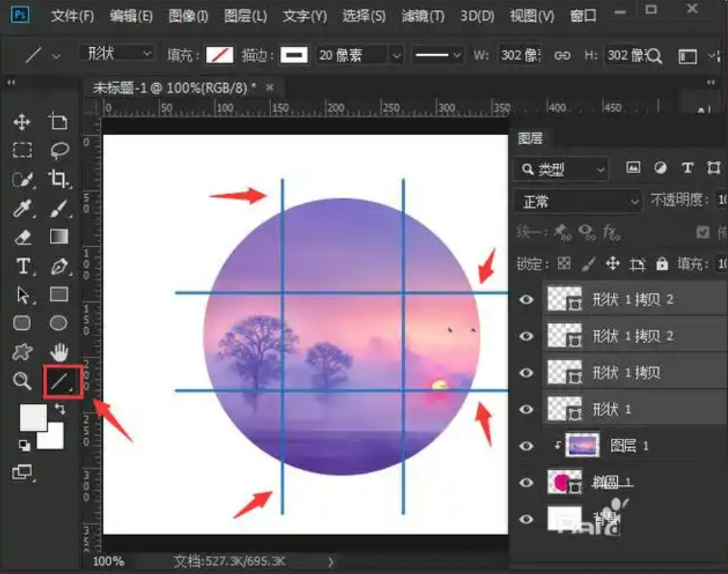The width and height of the screenshot is (728, 574).
Task: Reset default foreground and background colors
Action: 24,445
